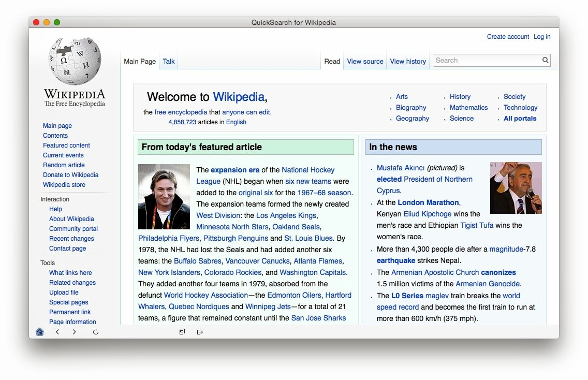Click the magnifying glass search icon

click(545, 60)
